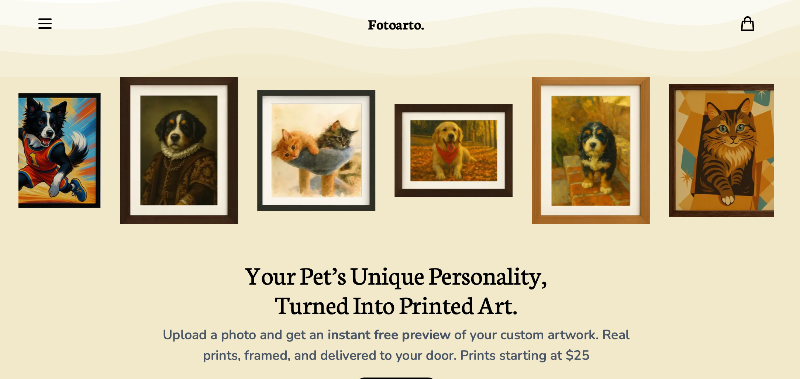Click the "Your Pet's Unique Personality," heading line
The image size is (800, 379).
(396, 276)
